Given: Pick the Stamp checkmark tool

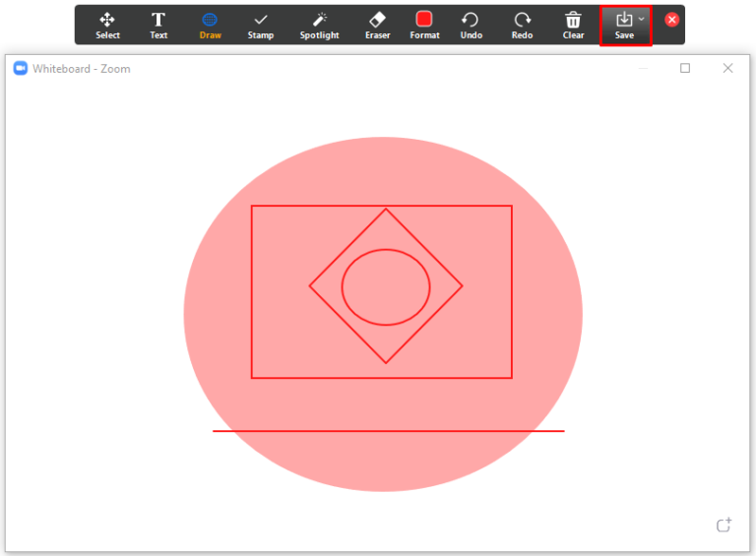Looking at the screenshot, I should pyautogui.click(x=260, y=26).
